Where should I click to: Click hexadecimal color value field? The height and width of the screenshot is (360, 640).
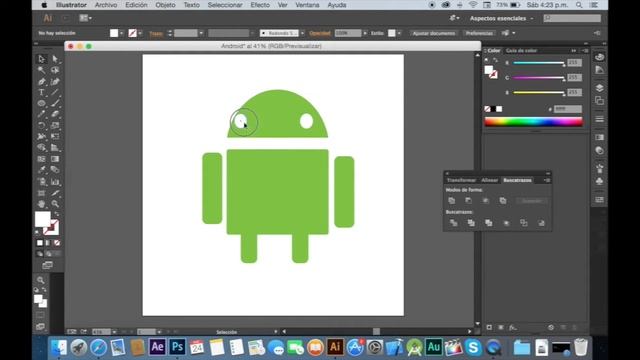(x=568, y=109)
